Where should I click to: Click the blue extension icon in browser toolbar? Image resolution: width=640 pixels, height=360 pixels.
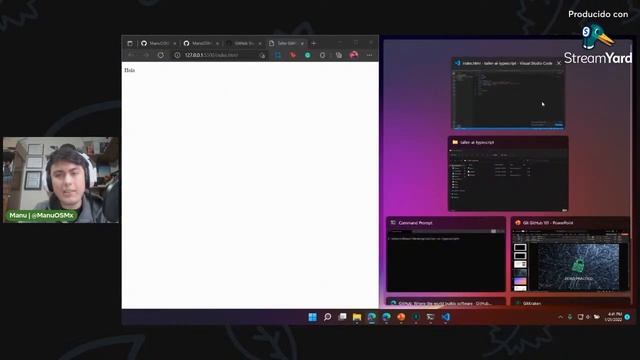278,55
